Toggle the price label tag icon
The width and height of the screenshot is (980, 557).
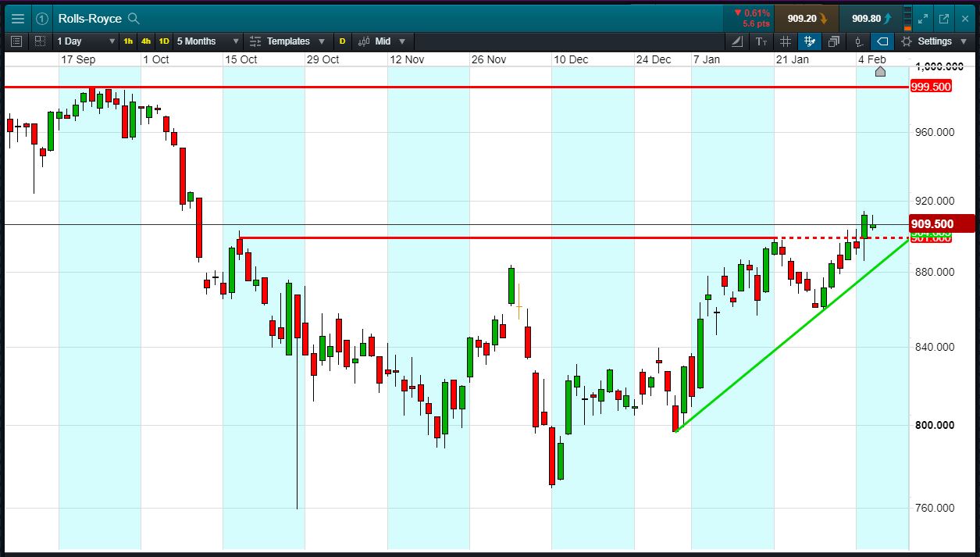coord(882,41)
